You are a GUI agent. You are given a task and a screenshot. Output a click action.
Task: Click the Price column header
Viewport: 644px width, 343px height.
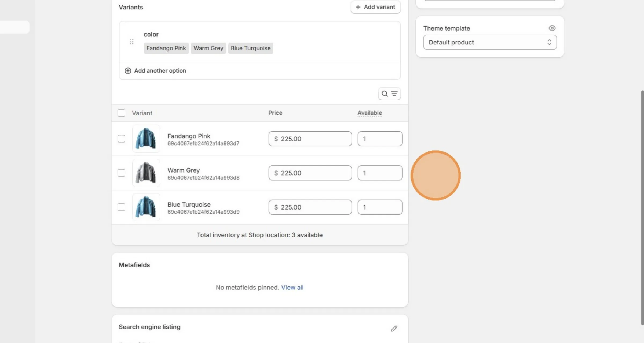(x=275, y=113)
